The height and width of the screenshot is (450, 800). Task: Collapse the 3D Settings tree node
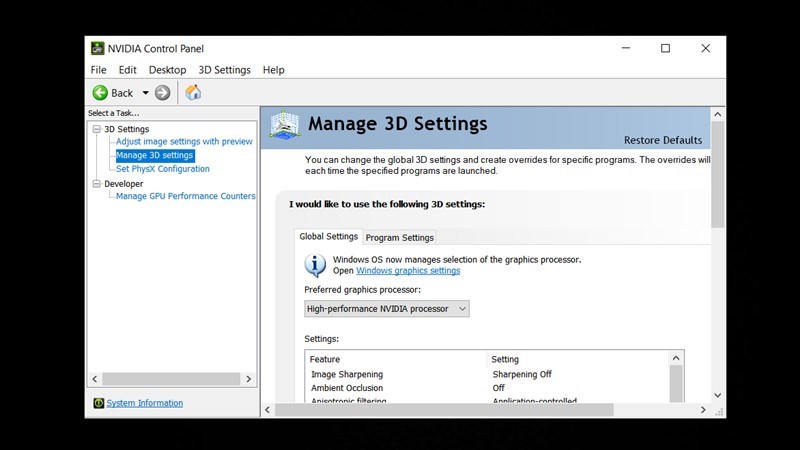(96, 129)
